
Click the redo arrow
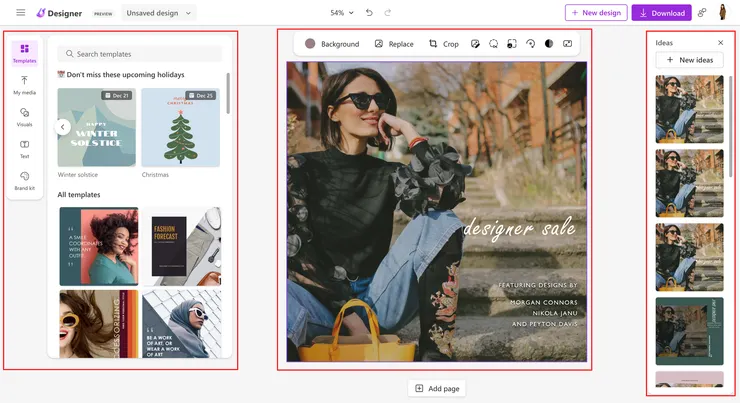[388, 13]
